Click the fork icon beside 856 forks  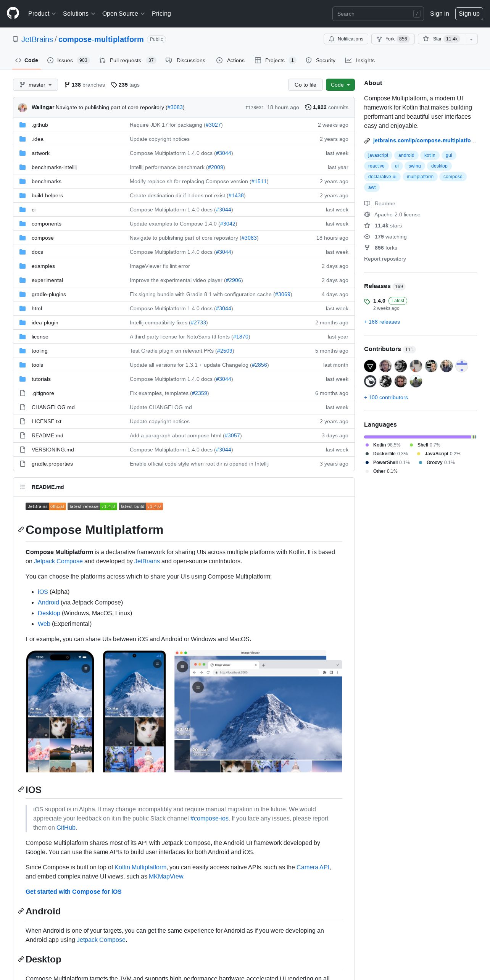(x=367, y=248)
